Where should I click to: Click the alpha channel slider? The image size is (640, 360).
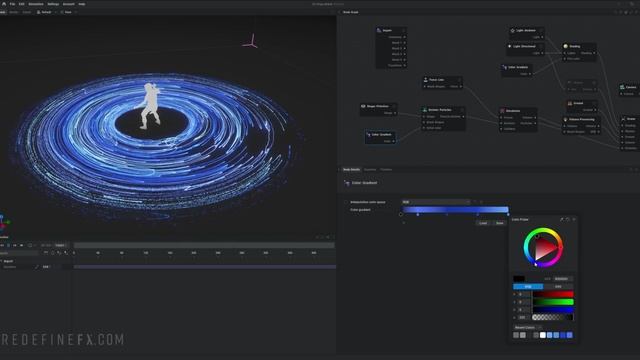(553, 317)
